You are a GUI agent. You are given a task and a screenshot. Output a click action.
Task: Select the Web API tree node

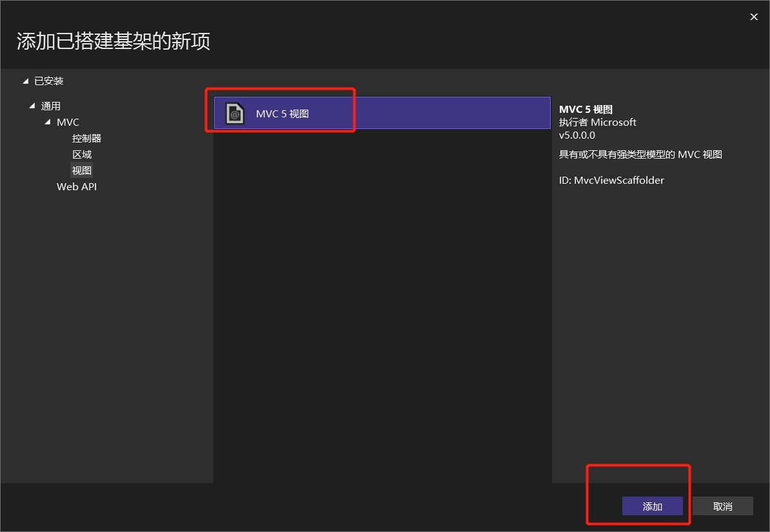(x=77, y=186)
